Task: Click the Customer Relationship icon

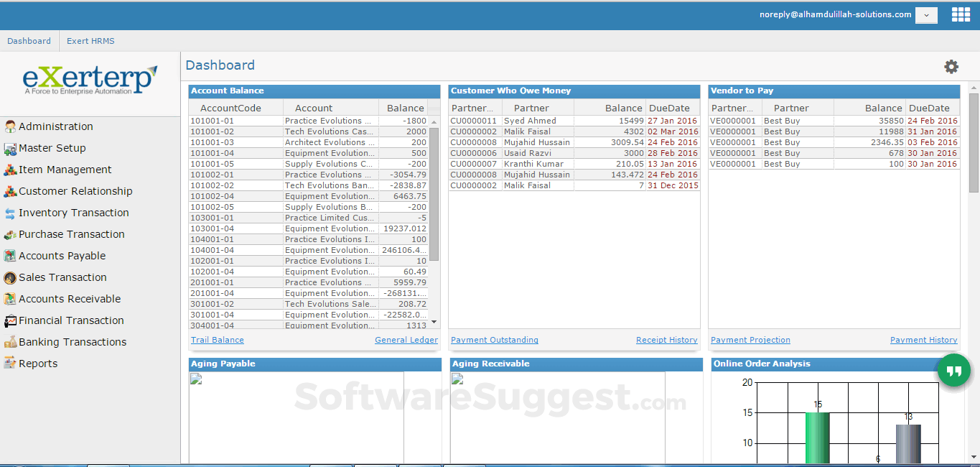Action: (x=10, y=191)
